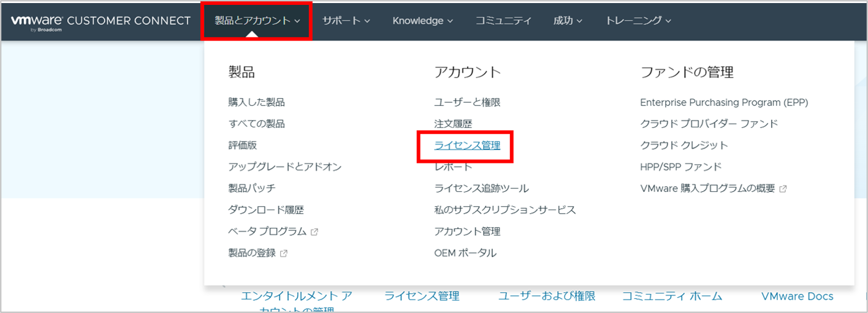Expand the サポート dropdown menu

pyautogui.click(x=346, y=21)
